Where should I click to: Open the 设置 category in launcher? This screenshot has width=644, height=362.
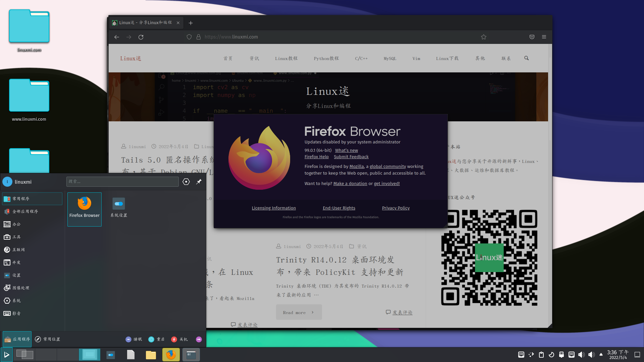click(32, 275)
